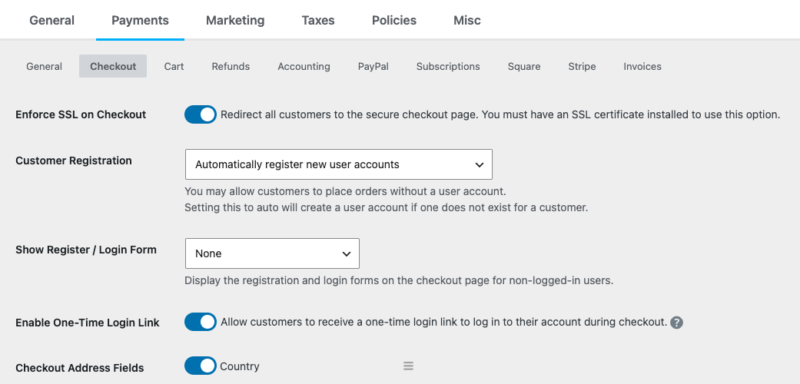800x384 pixels.
Task: Open Show Register / Login Form dropdown
Action: 272,253
